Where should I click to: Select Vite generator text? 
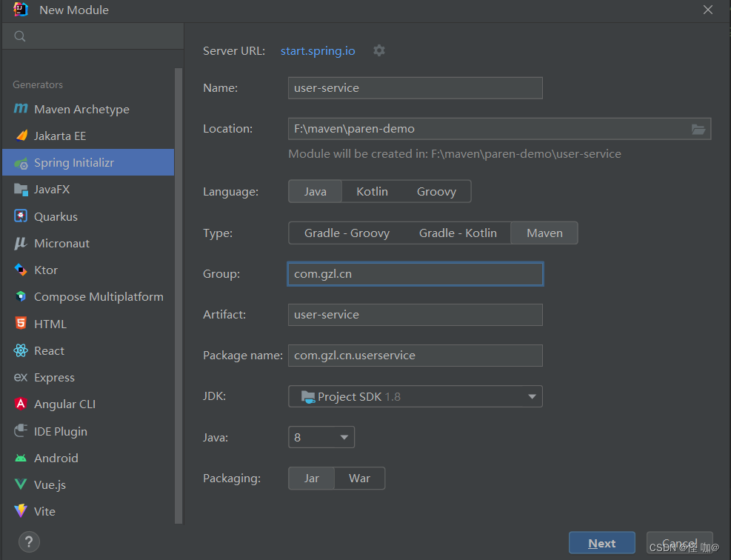point(44,512)
